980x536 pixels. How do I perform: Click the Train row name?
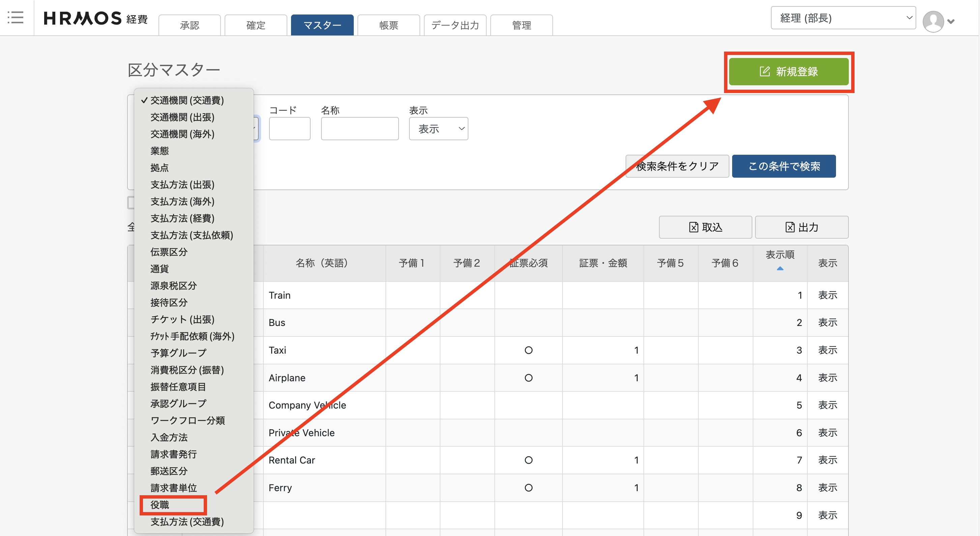point(280,295)
